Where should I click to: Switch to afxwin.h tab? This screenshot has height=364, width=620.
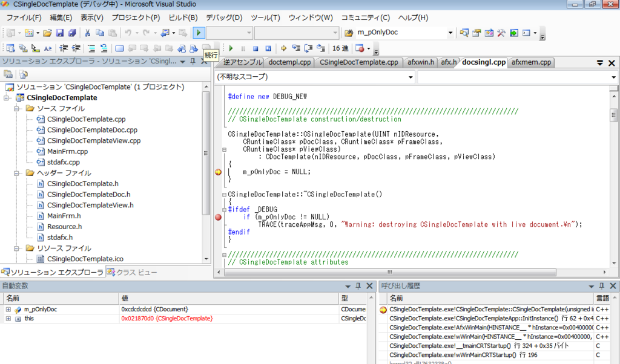click(x=421, y=62)
